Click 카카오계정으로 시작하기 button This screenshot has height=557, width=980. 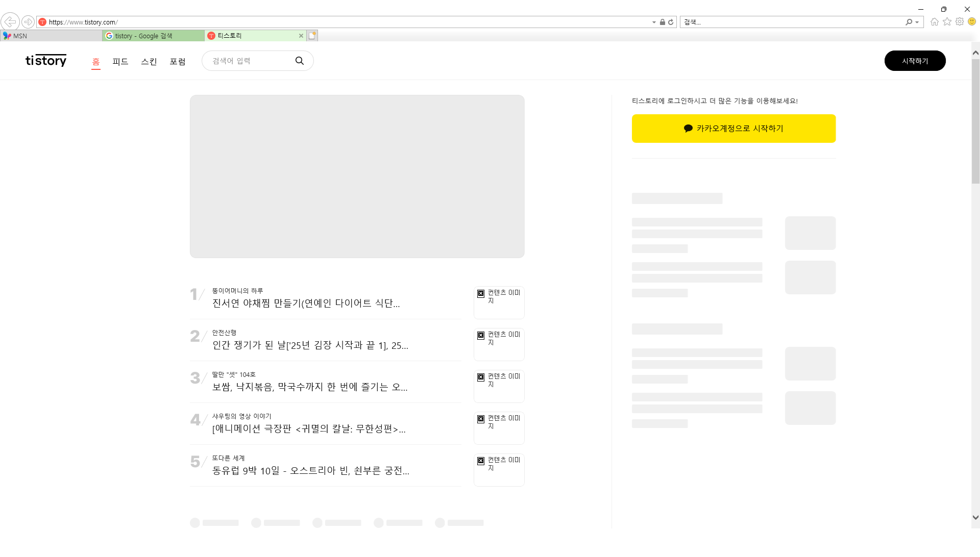click(x=733, y=129)
